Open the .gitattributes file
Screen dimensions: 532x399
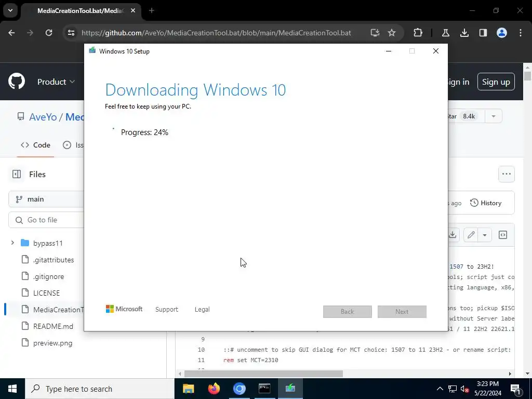(x=54, y=260)
